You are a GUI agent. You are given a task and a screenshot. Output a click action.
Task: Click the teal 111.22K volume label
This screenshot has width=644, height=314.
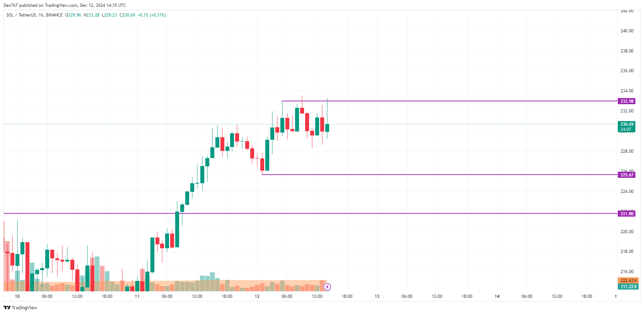(x=629, y=287)
